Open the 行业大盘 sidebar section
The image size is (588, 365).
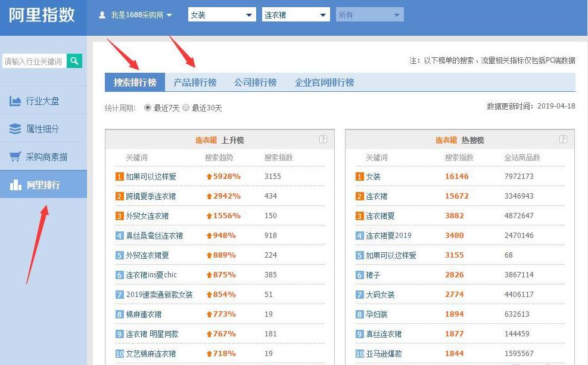(x=37, y=100)
